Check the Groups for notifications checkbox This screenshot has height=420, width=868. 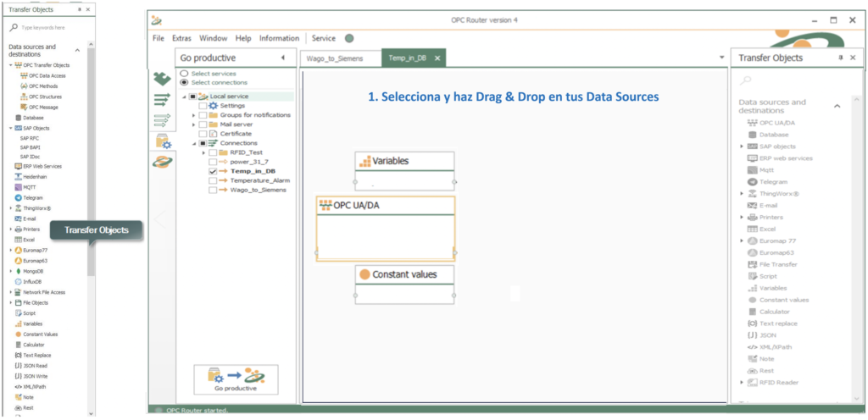203,115
